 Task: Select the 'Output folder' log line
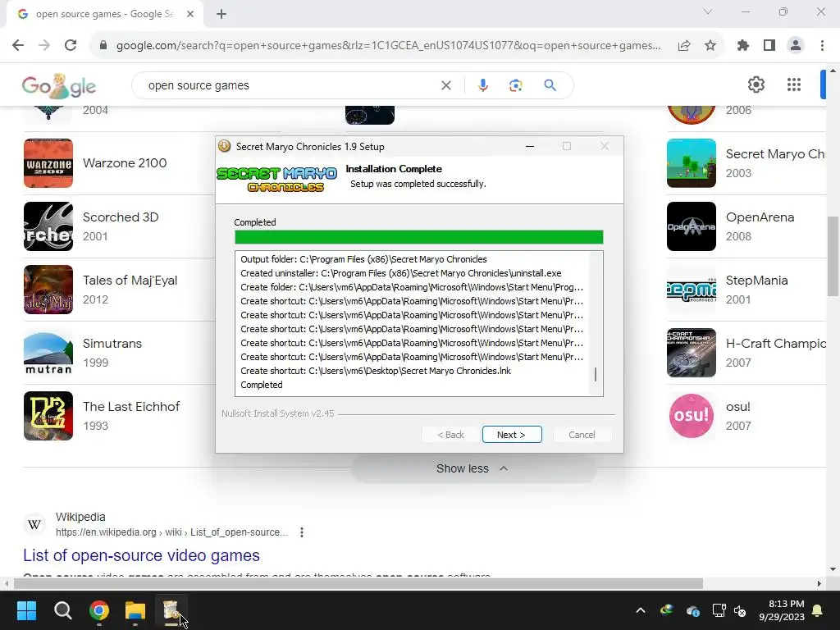pos(363,259)
